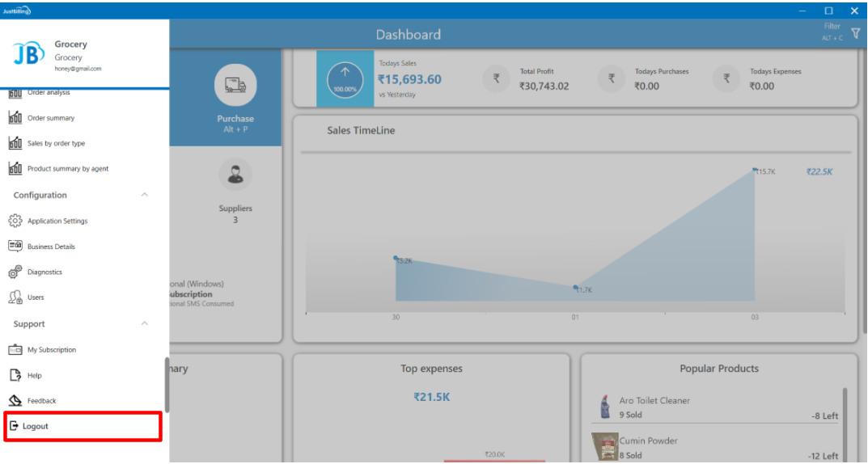Click the Help document icon
The image size is (868, 464).
[15, 375]
